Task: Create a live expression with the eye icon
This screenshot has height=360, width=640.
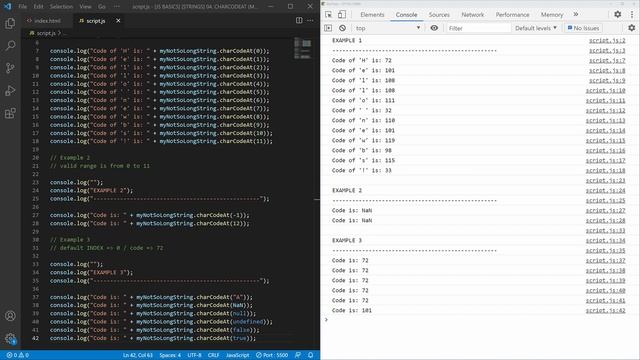Action: (x=434, y=28)
